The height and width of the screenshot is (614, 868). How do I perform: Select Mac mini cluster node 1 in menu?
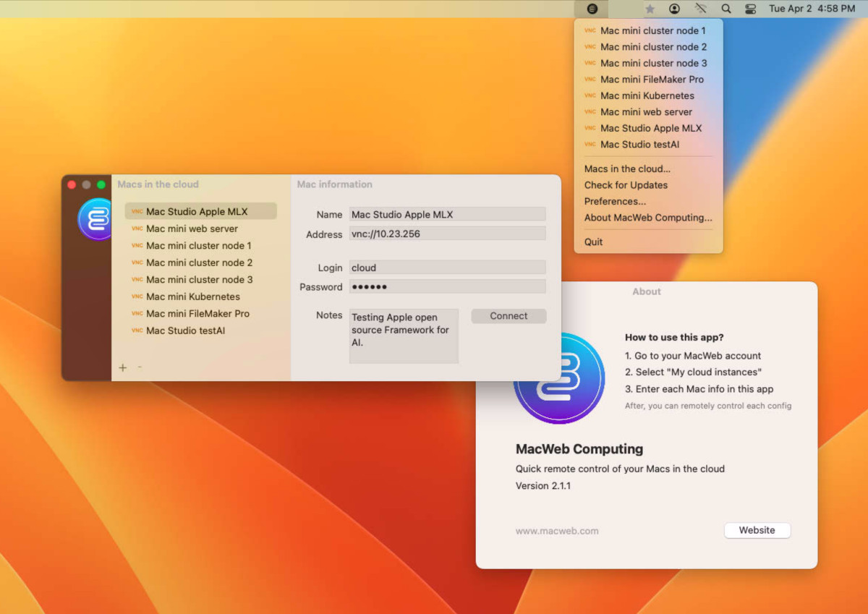pos(648,30)
